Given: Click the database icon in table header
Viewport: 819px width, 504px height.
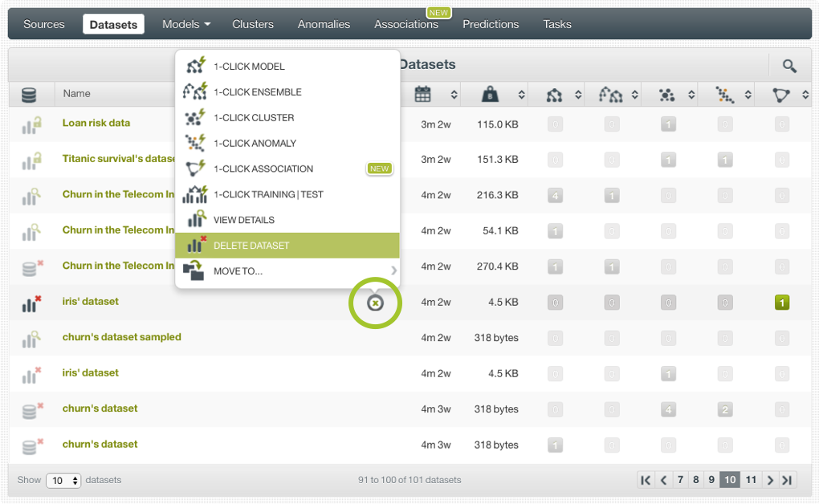Looking at the screenshot, I should pyautogui.click(x=30, y=95).
